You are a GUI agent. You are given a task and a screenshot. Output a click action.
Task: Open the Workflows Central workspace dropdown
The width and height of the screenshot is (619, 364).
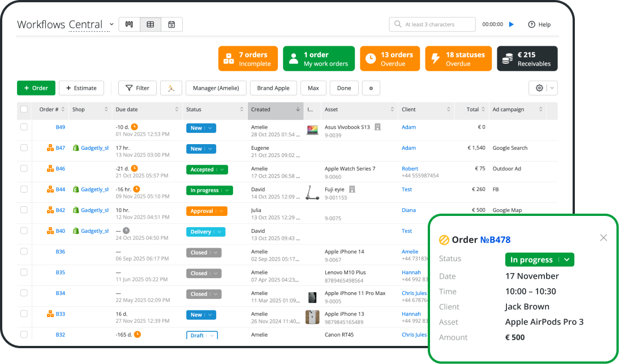(111, 24)
